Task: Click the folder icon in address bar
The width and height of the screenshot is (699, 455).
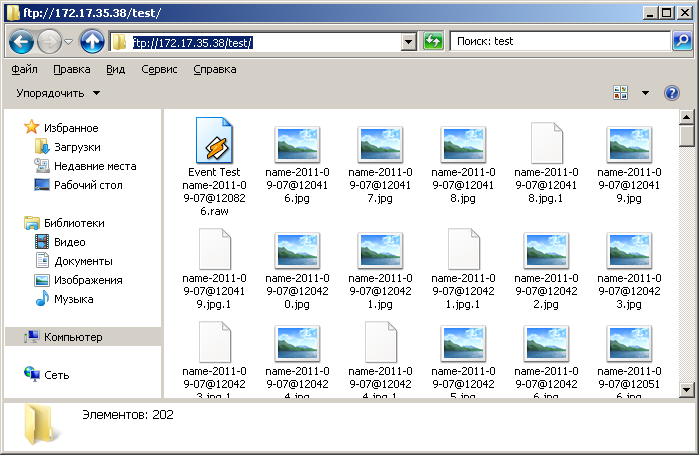Action: (x=119, y=42)
